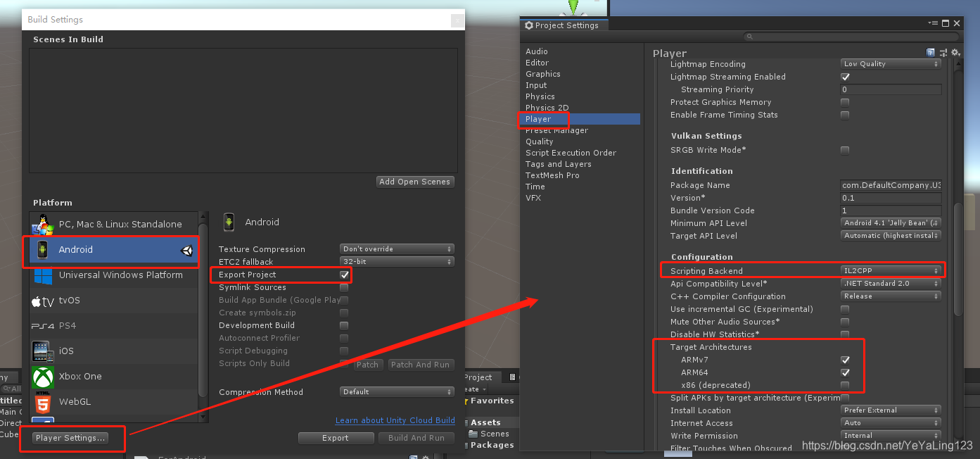
Task: Open the Internet Access dropdown
Action: tap(891, 423)
